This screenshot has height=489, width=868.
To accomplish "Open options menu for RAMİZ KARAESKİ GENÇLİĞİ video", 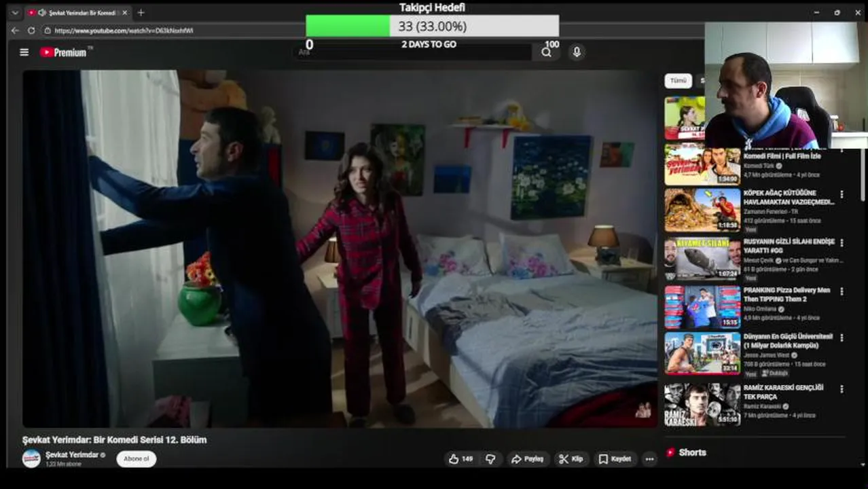I will pyautogui.click(x=842, y=389).
